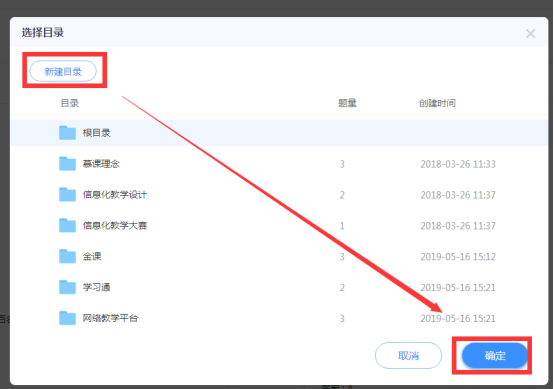Close the 选择目录 dialog
554x389 pixels.
(530, 34)
